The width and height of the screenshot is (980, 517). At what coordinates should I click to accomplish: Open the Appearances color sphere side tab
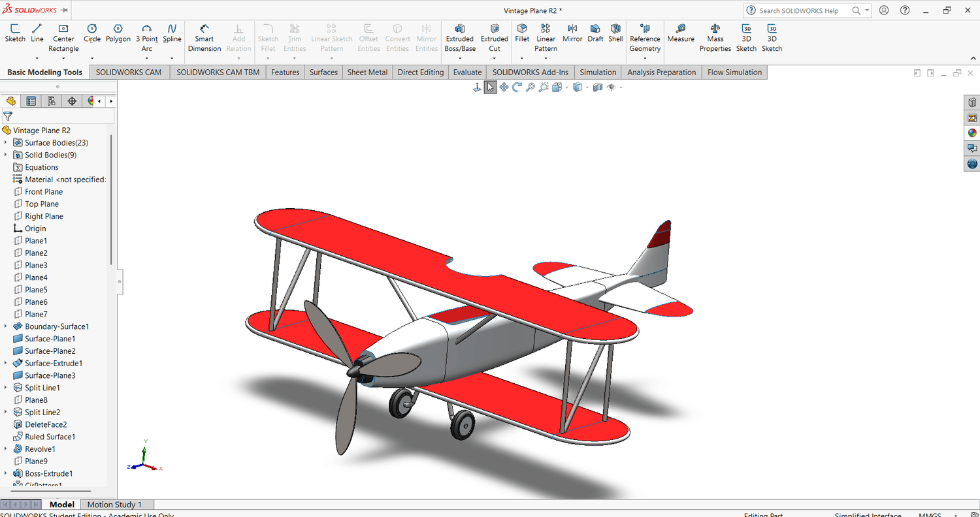click(972, 133)
